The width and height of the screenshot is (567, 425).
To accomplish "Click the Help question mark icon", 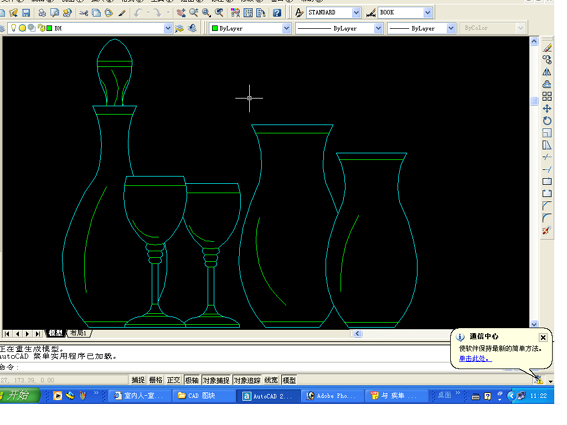I will [277, 13].
